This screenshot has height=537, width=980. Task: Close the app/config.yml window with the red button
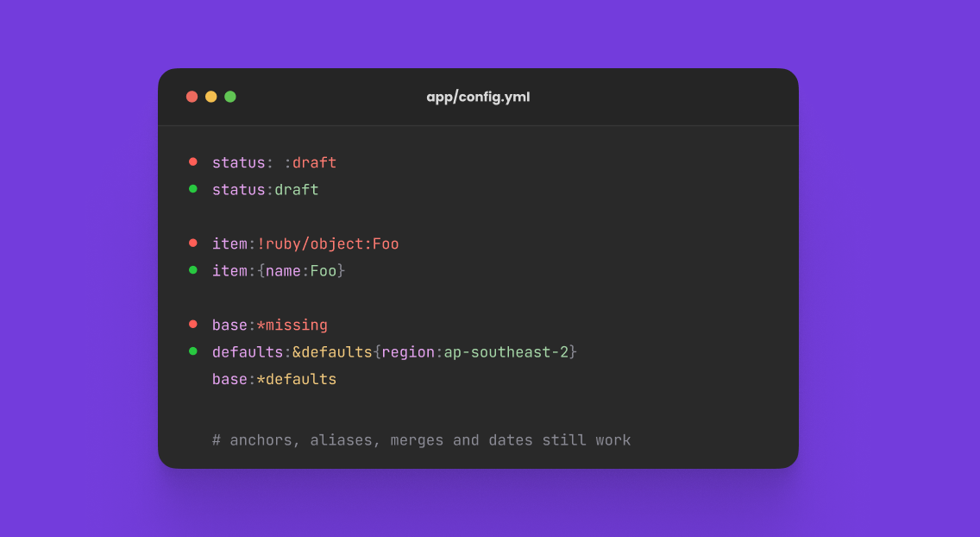(192, 97)
